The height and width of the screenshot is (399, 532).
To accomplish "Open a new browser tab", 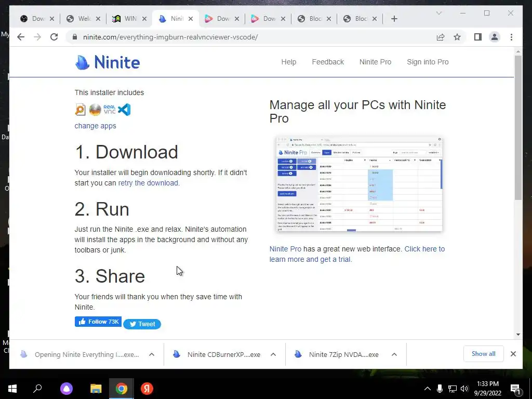I will 394,19.
